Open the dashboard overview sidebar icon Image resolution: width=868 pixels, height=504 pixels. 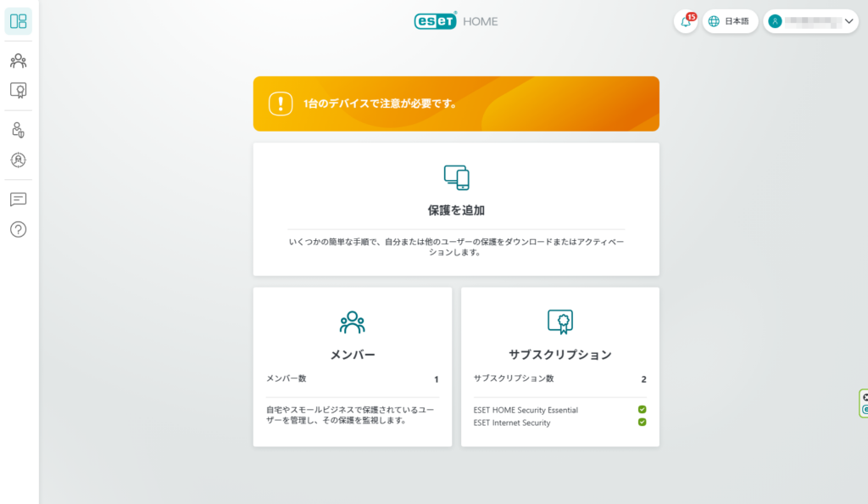tap(19, 21)
